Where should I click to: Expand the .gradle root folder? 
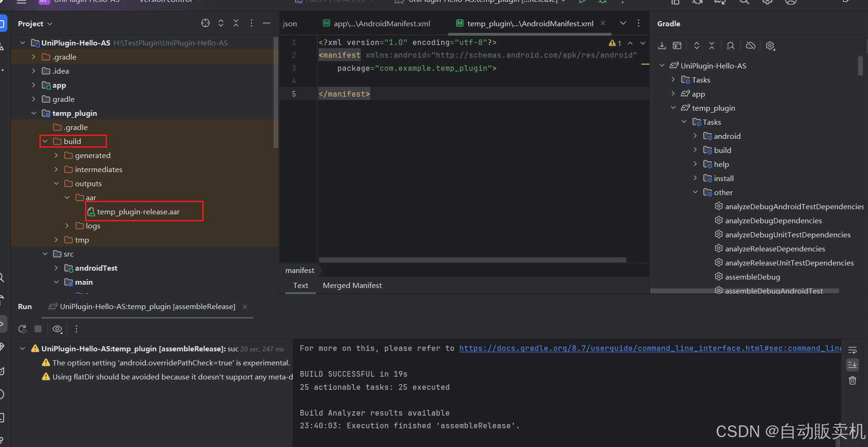coord(34,57)
